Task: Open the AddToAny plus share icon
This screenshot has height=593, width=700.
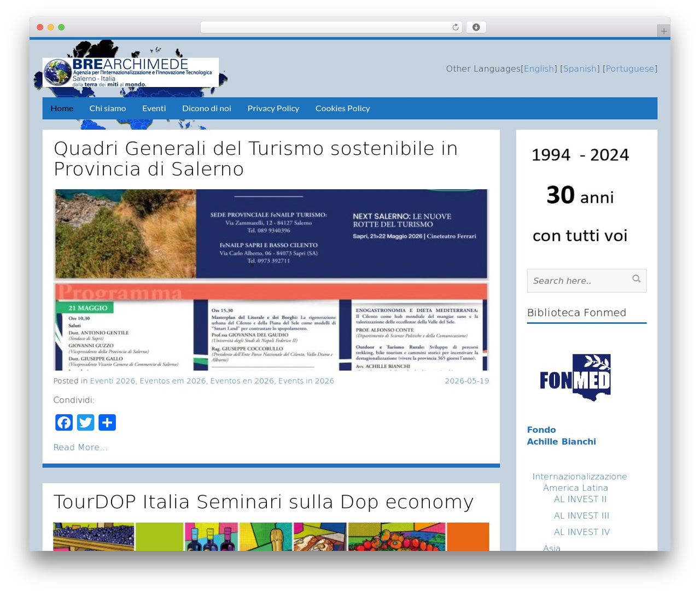Action: click(x=107, y=422)
